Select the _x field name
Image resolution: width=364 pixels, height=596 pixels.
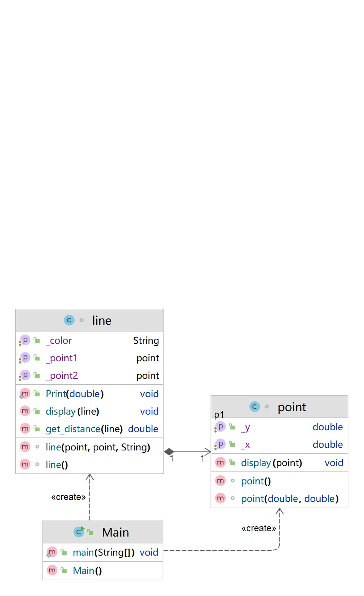(x=246, y=445)
